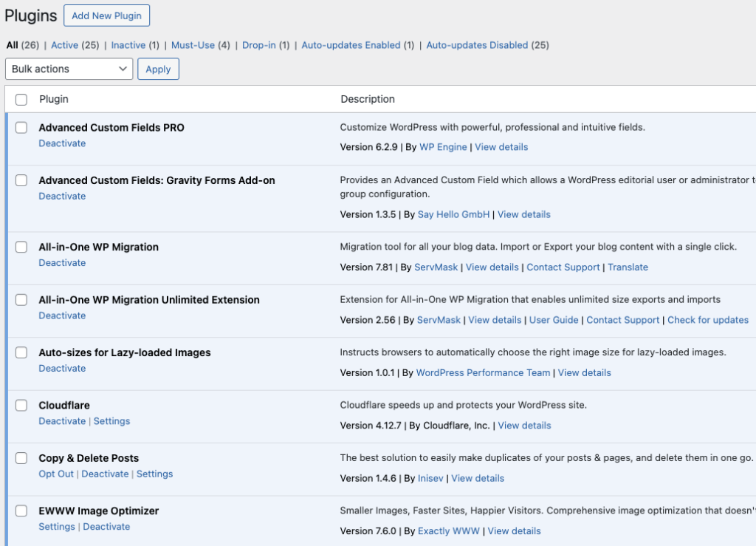
Task: View details of Advanced Custom Fields PRO
Action: coord(501,147)
